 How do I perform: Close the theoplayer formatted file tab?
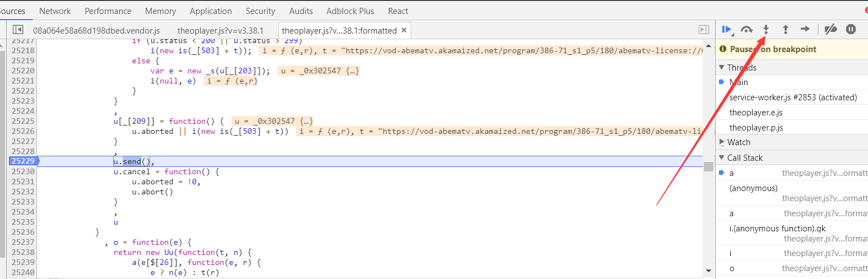pyautogui.click(x=405, y=30)
